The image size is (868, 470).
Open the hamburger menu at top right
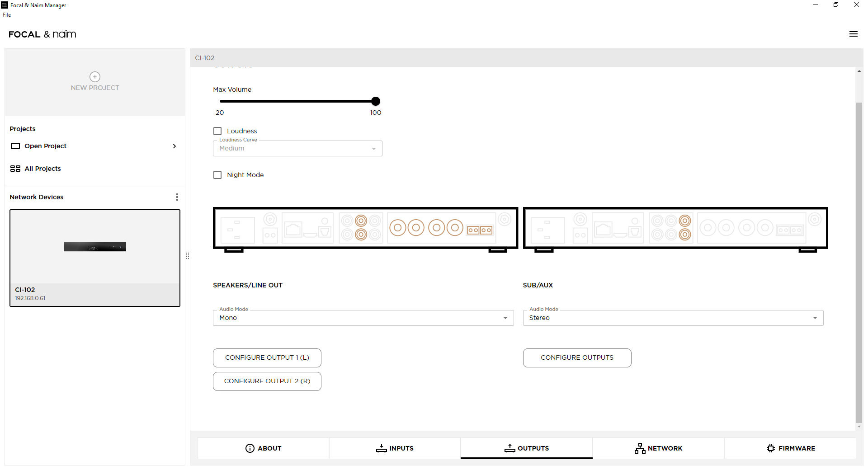tap(853, 34)
